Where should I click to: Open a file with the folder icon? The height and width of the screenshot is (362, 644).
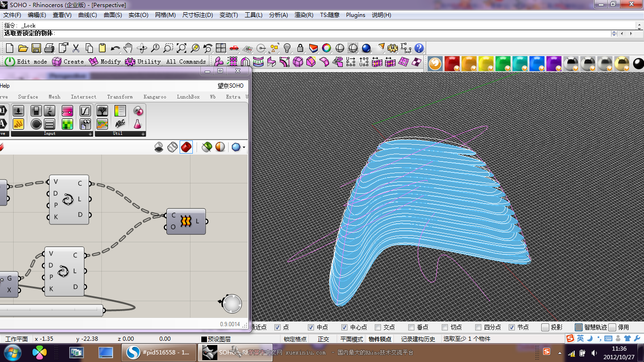coord(23,48)
